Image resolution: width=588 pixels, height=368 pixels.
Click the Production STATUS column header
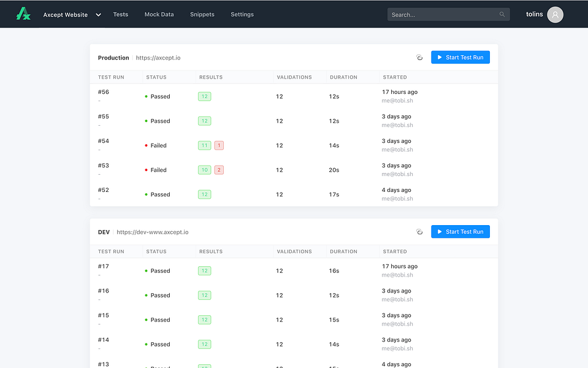[156, 77]
